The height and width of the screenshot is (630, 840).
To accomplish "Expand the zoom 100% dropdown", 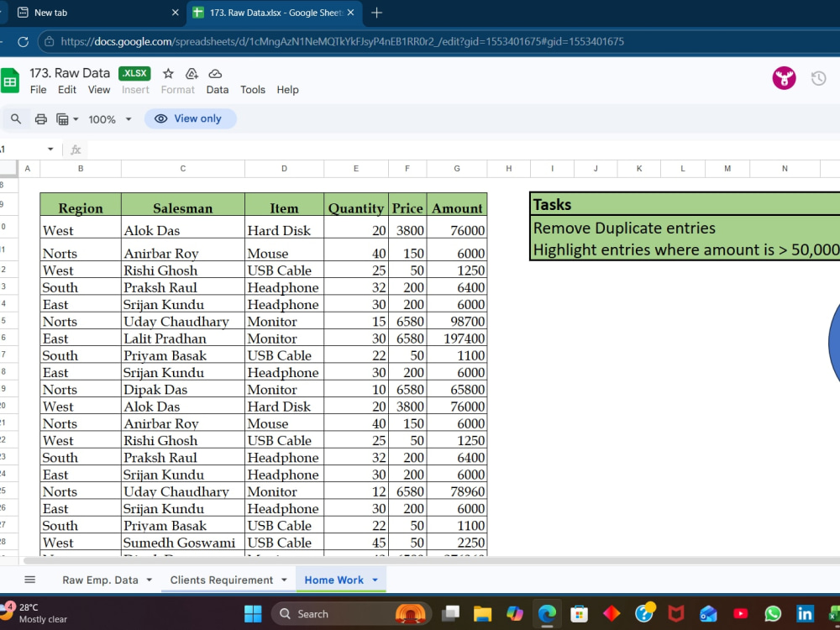I will [x=129, y=119].
